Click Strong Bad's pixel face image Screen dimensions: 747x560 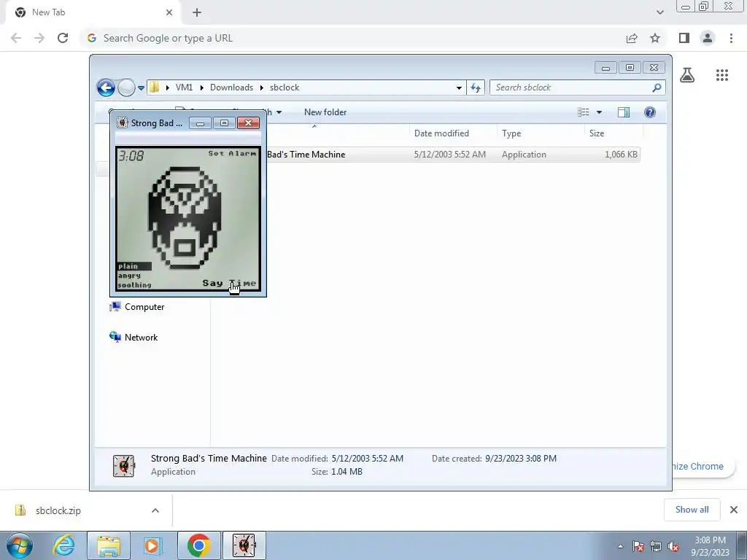coord(185,217)
